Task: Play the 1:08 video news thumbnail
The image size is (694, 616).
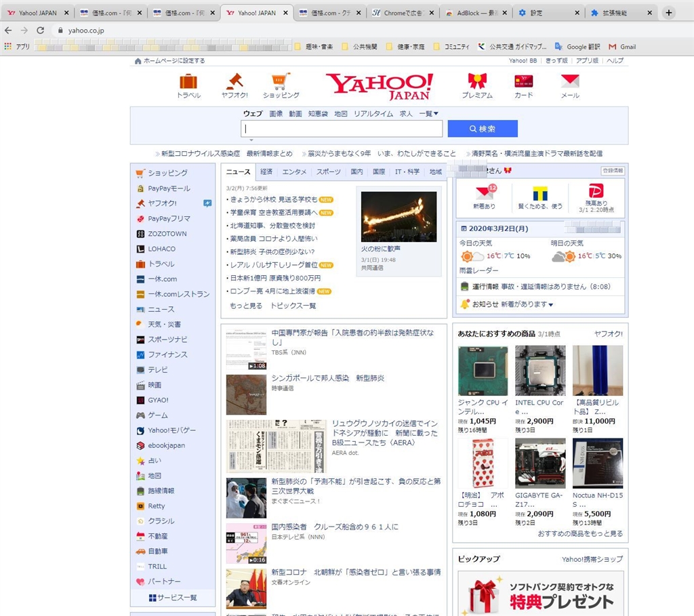Action: pyautogui.click(x=246, y=349)
